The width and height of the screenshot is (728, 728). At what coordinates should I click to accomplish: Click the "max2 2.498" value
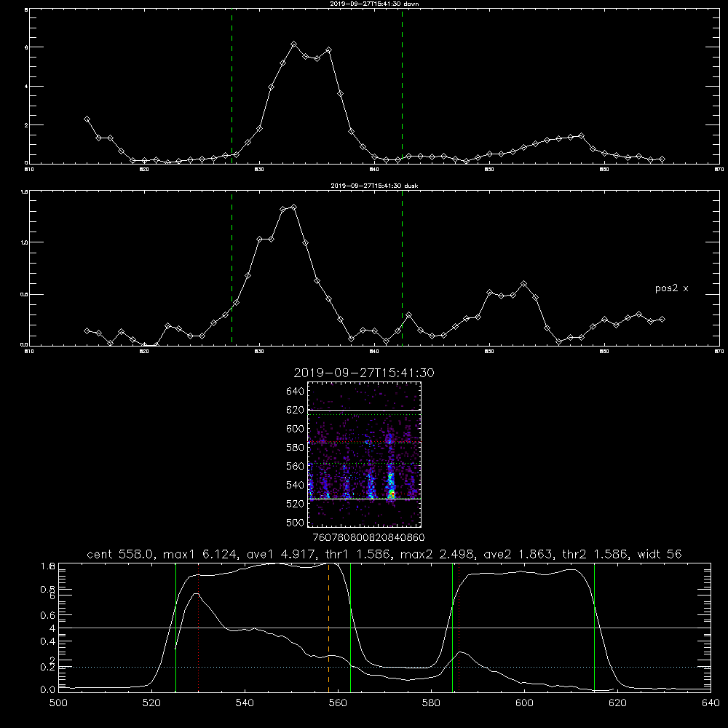[x=439, y=554]
